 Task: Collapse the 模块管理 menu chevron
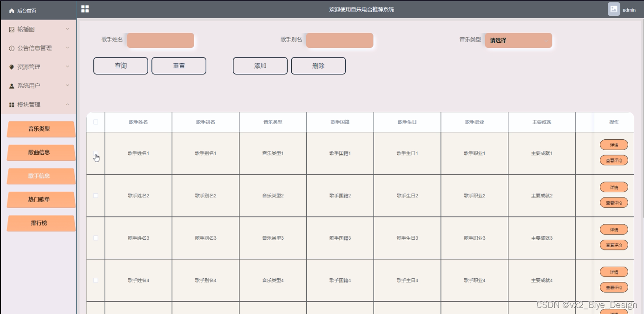coord(67,105)
